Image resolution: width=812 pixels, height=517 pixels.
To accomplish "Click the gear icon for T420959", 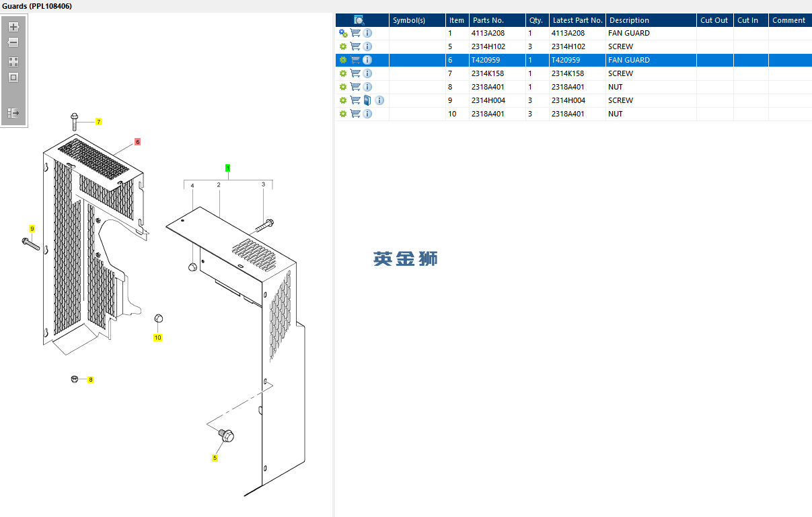I will pos(343,60).
